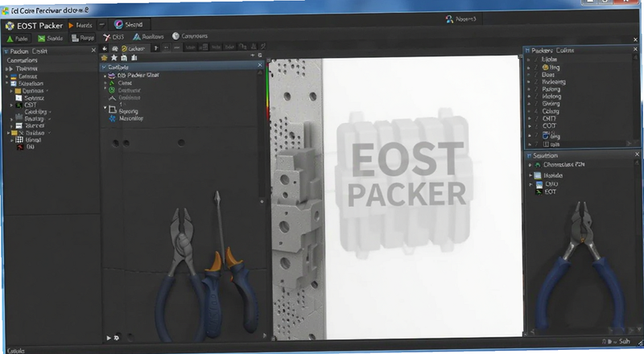
Task: Click the red scissors icon beside CRS
Action: pyautogui.click(x=107, y=37)
